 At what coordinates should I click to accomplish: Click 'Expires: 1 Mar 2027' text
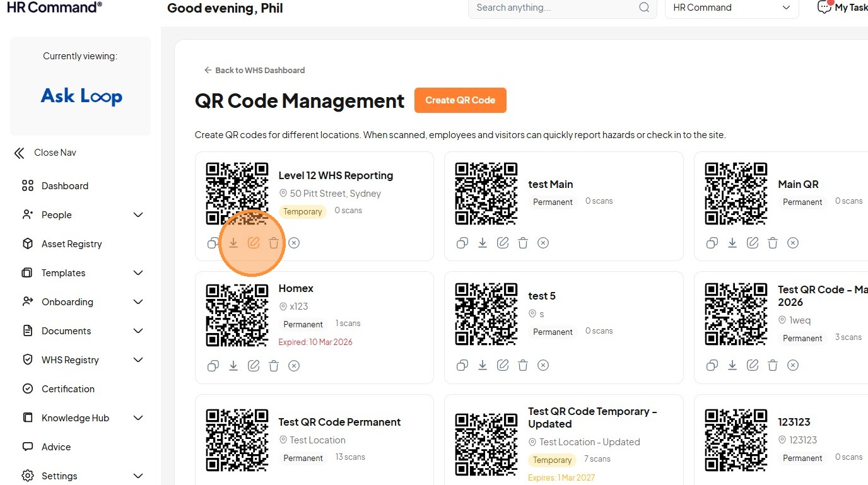(x=561, y=477)
